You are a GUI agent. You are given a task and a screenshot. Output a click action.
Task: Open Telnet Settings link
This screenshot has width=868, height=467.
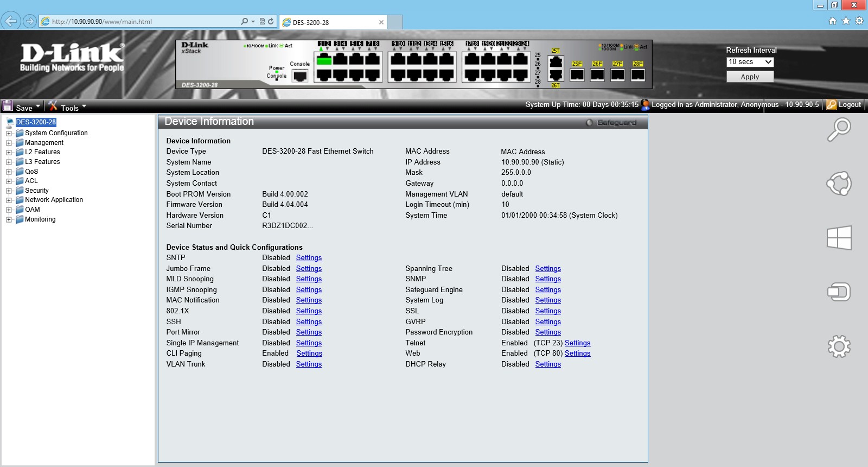[x=577, y=343]
